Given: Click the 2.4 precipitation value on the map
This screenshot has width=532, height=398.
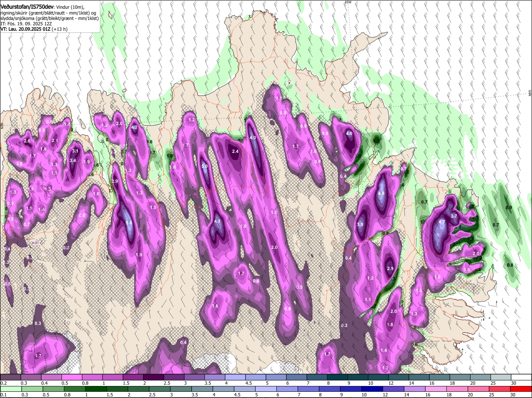Looking at the screenshot, I should [x=235, y=151].
